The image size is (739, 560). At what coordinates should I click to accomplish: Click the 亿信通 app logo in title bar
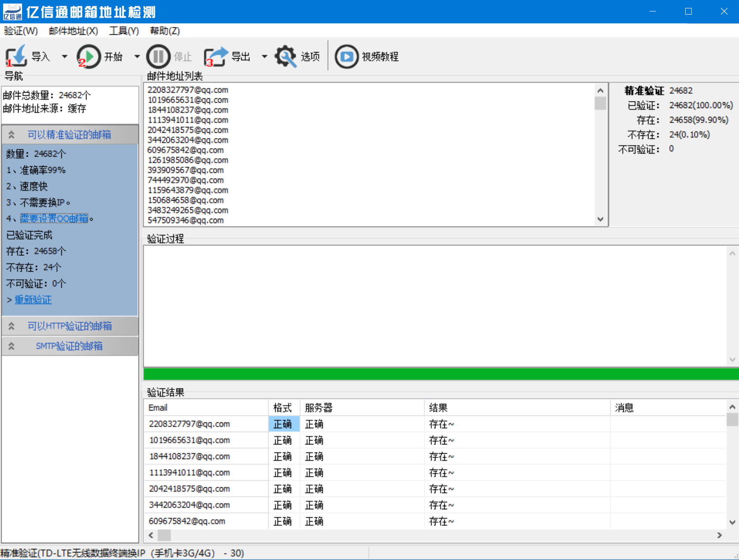point(12,12)
